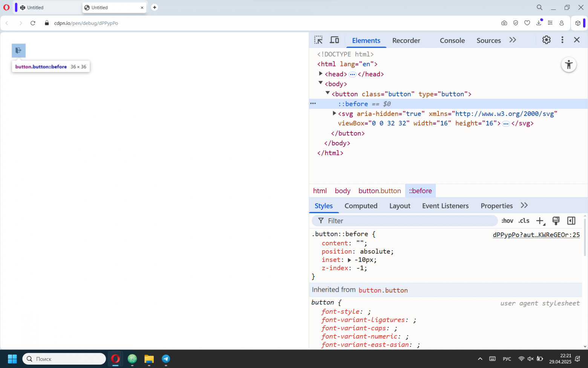Show more DevTools panels chevron
Screen dimensions: 588x368
[513, 40]
